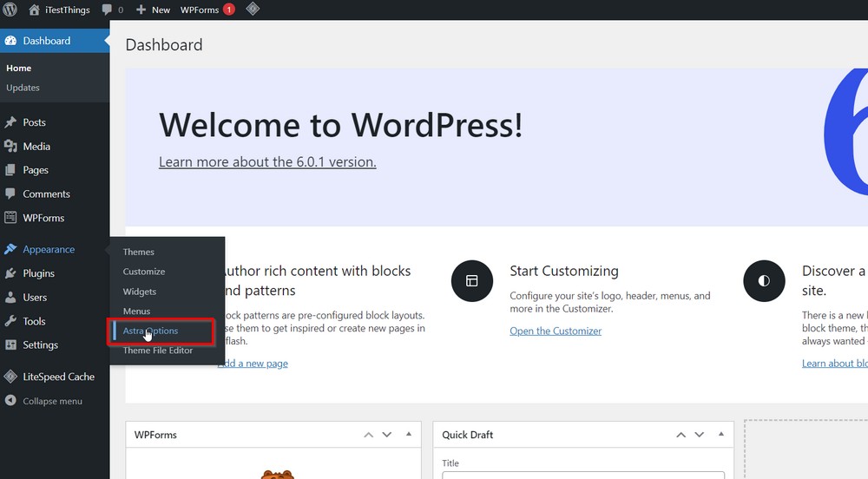Click the Welcome to WordPress! heading
The image size is (868, 479).
(340, 125)
